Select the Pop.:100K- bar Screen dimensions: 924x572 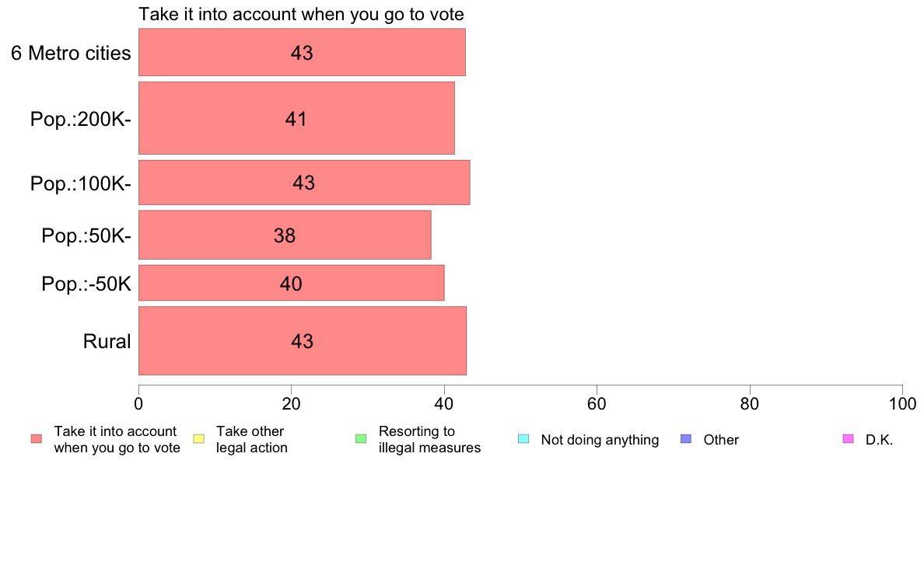point(304,183)
